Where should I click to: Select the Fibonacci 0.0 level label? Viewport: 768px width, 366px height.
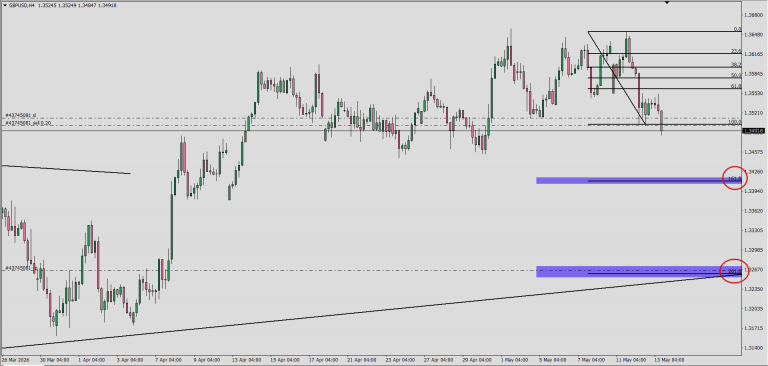pyautogui.click(x=737, y=29)
